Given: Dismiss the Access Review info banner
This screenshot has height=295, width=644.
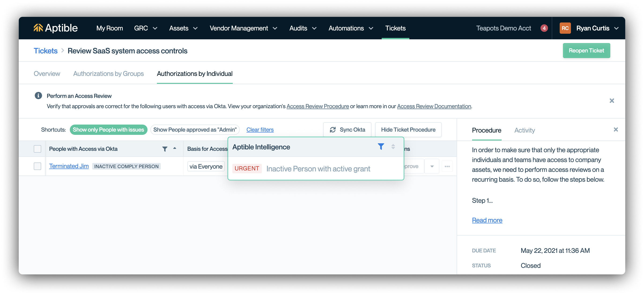Looking at the screenshot, I should coord(611,101).
